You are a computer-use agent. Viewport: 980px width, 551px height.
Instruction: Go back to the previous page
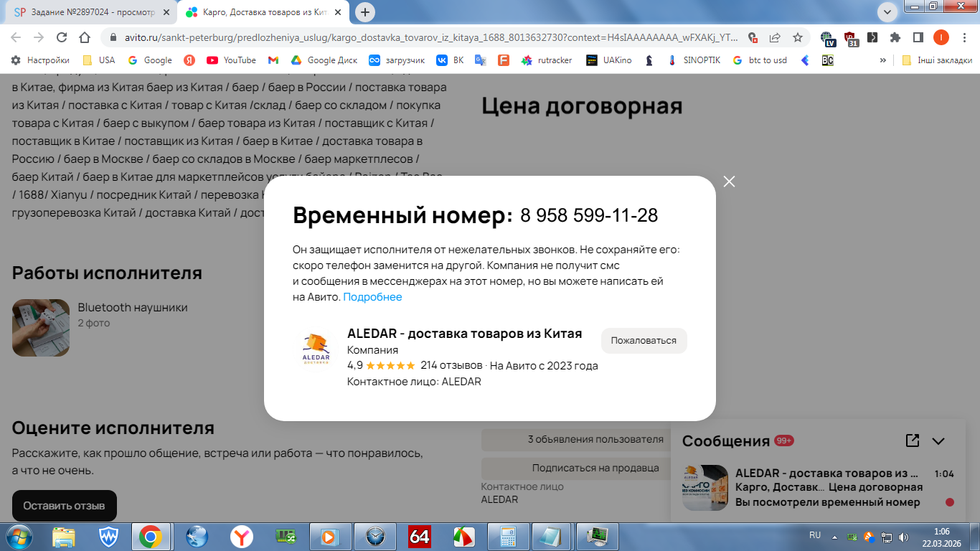[16, 37]
